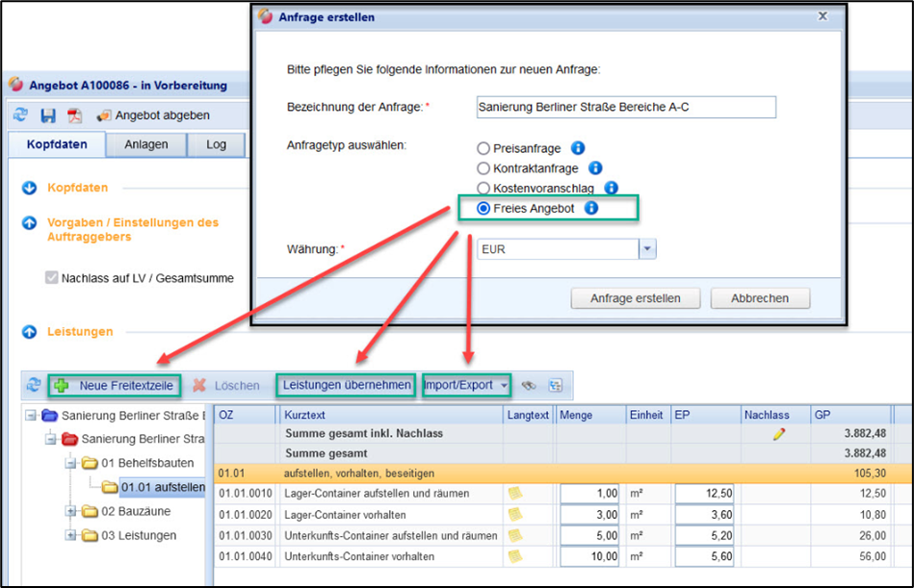Open the Währung currency dropdown
Viewport: 914px width, 588px height.
pos(647,249)
